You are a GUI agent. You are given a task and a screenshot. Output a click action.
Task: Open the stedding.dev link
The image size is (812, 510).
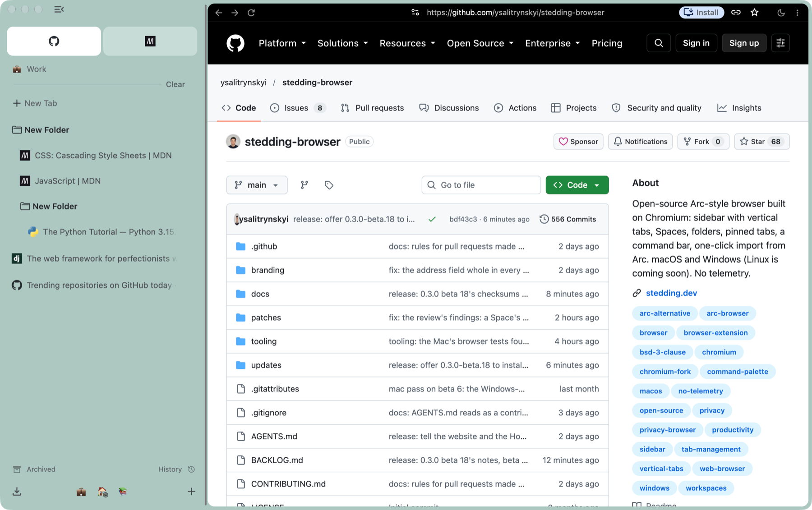[x=671, y=293]
